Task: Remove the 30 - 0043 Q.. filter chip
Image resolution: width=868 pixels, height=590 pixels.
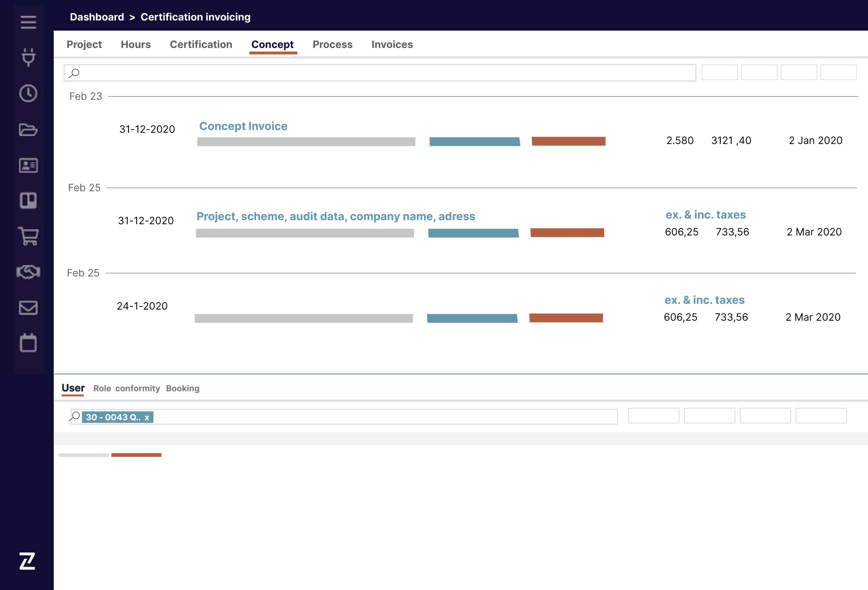Action: tap(147, 417)
